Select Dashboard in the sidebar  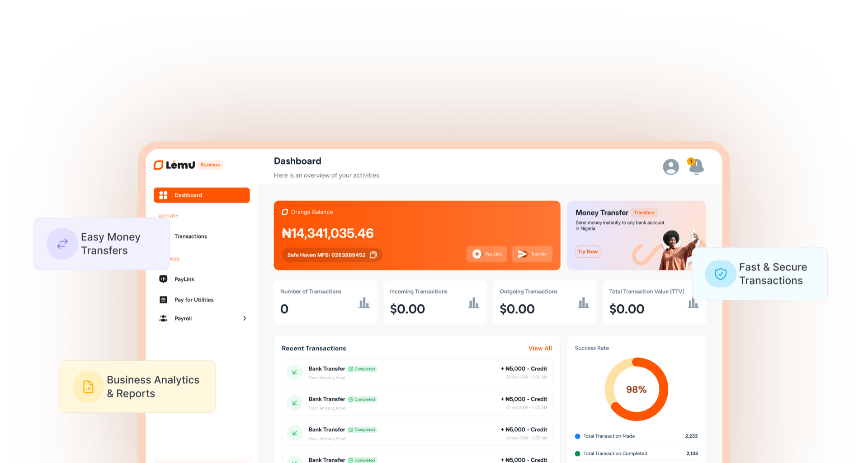[202, 195]
